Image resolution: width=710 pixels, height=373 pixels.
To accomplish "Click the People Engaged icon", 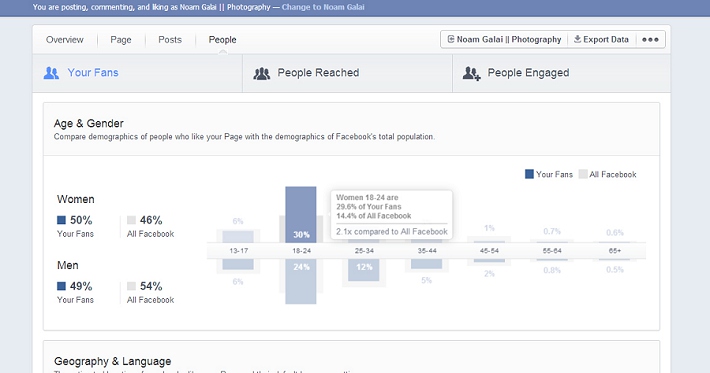I will pyautogui.click(x=471, y=73).
